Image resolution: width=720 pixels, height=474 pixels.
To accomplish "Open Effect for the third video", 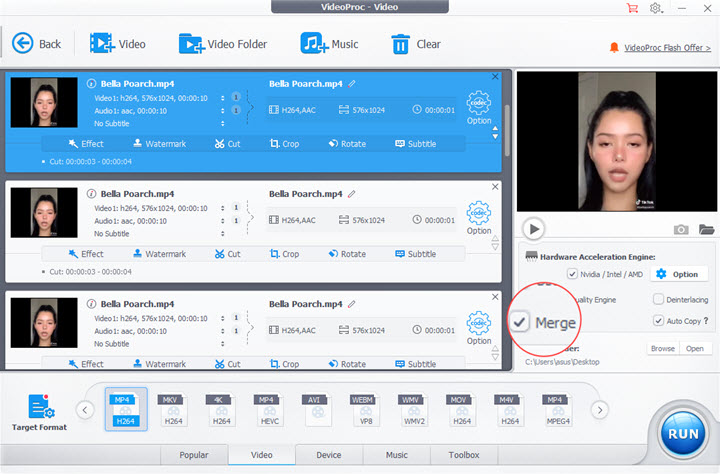I will (x=86, y=364).
